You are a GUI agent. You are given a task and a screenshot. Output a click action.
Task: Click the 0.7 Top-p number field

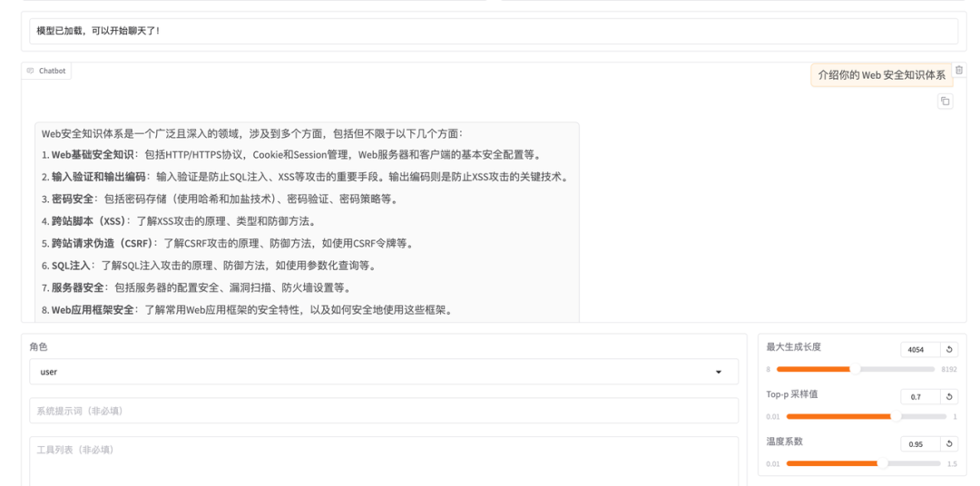pos(921,396)
